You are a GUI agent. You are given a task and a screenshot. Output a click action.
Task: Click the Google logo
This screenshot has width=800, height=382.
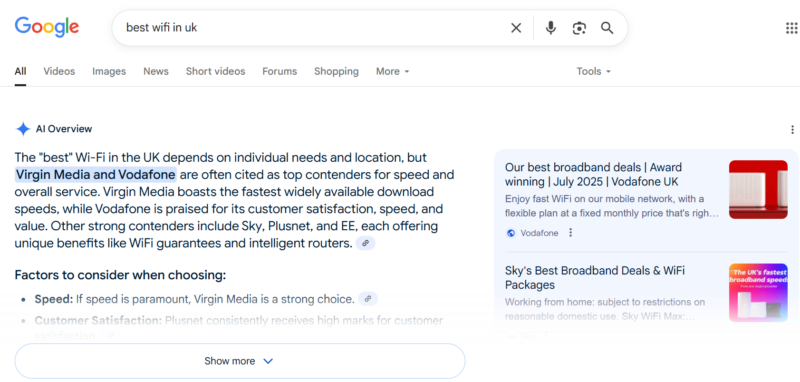click(x=46, y=27)
